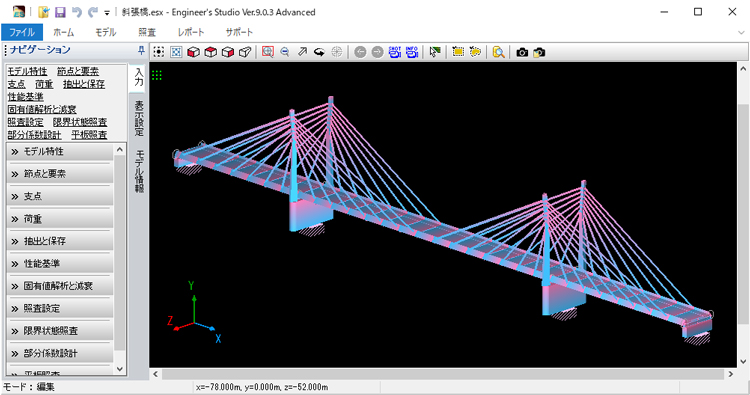Expand the 節点と要素 section
The height and width of the screenshot is (395, 750).
pos(60,174)
